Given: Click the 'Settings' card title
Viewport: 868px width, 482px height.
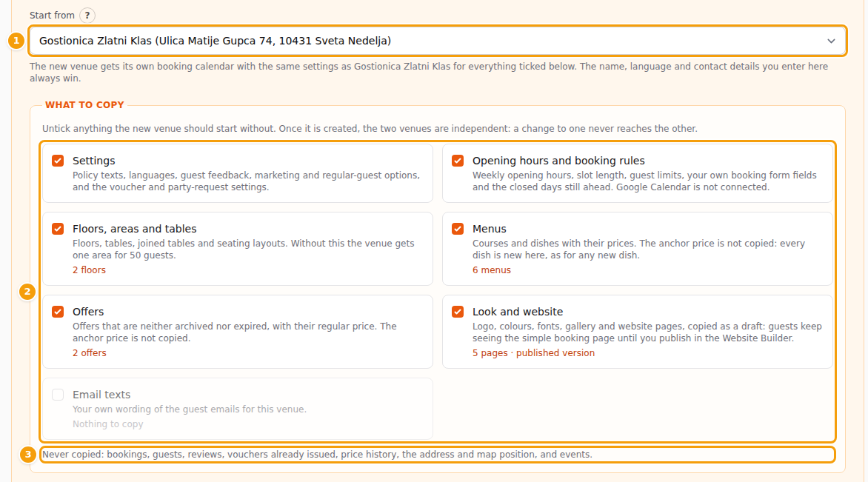Looking at the screenshot, I should pyautogui.click(x=93, y=161).
